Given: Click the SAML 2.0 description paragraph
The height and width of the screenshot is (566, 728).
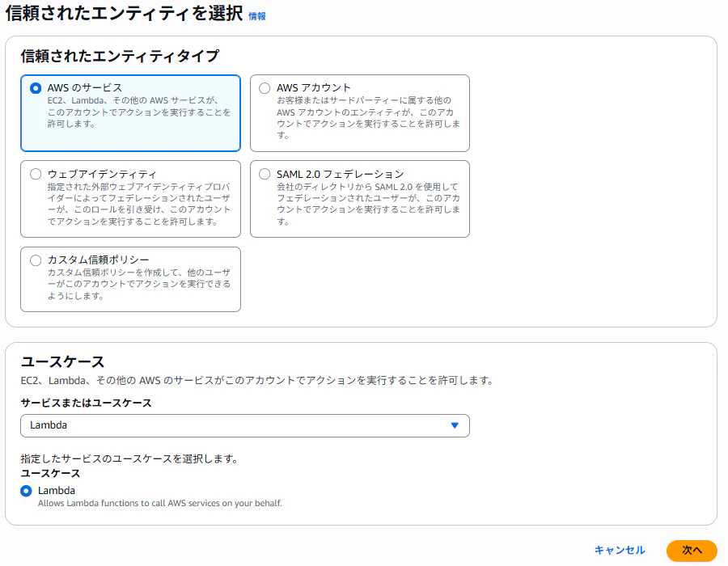Looking at the screenshot, I should click(x=368, y=204).
